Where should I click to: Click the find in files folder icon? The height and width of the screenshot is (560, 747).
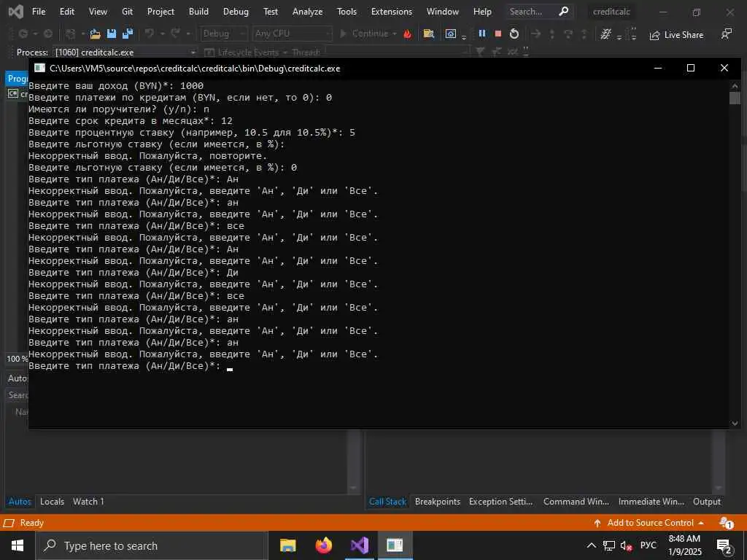(x=429, y=34)
